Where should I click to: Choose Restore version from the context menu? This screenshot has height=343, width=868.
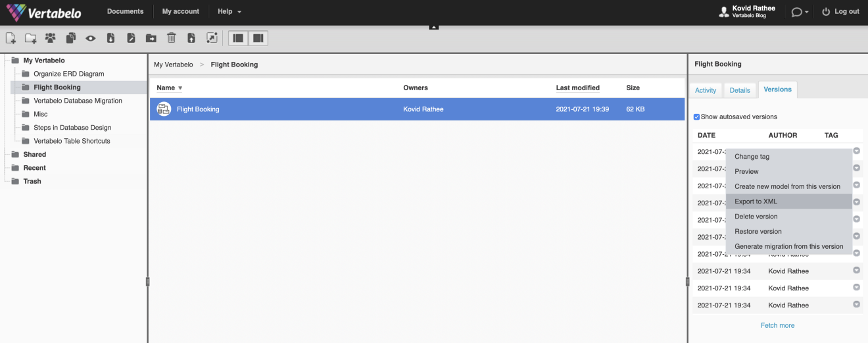(x=789, y=231)
